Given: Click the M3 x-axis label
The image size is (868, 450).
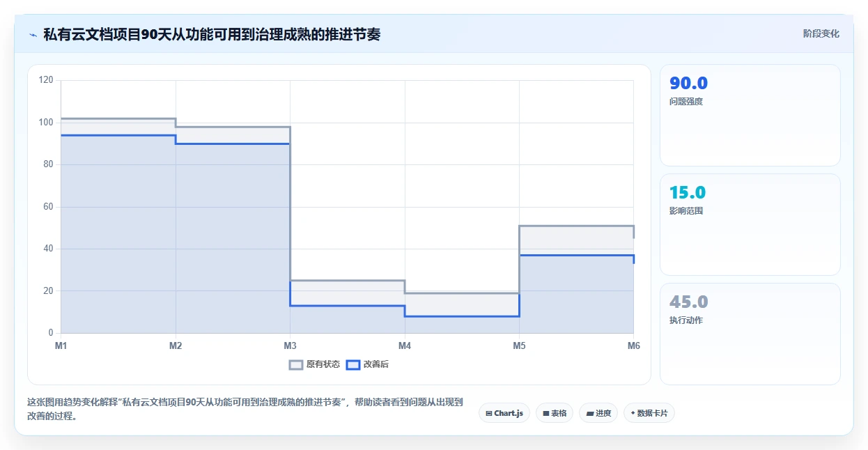Looking at the screenshot, I should 290,346.
